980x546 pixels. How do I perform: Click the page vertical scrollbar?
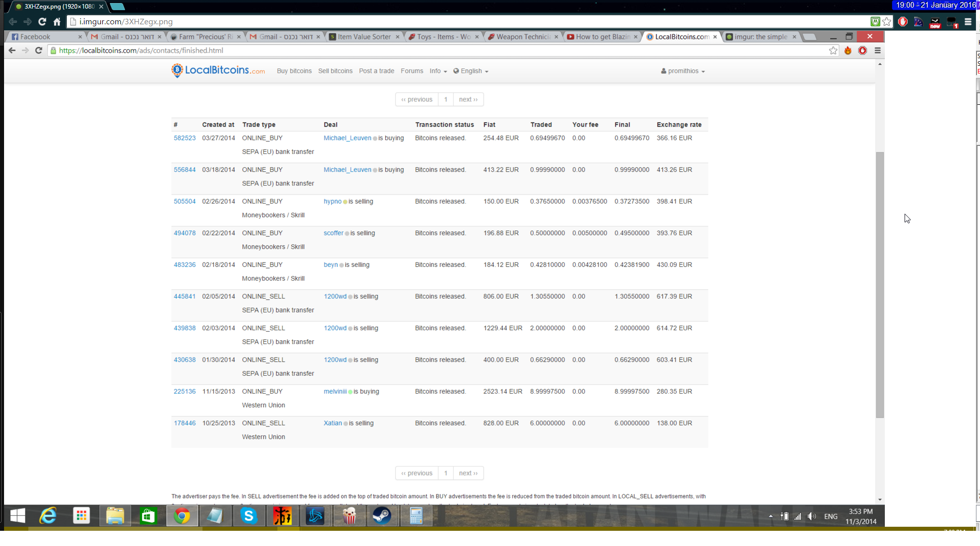[880, 284]
